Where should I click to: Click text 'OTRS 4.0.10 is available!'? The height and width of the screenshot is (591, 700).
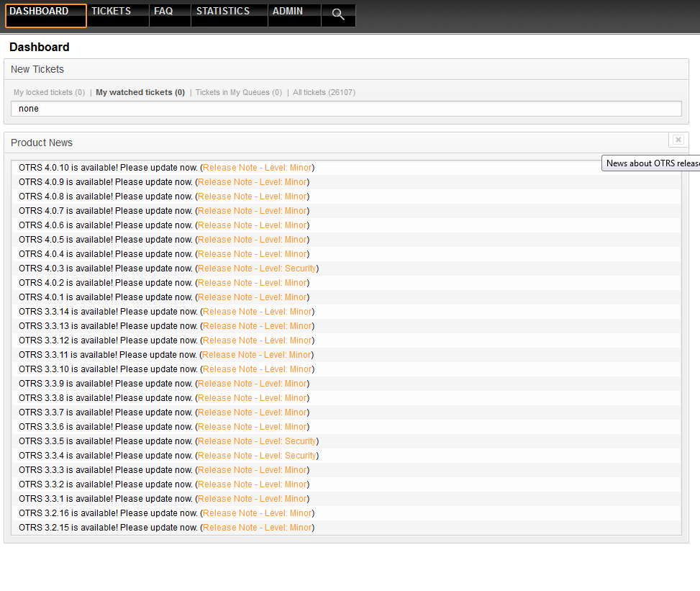tap(68, 168)
